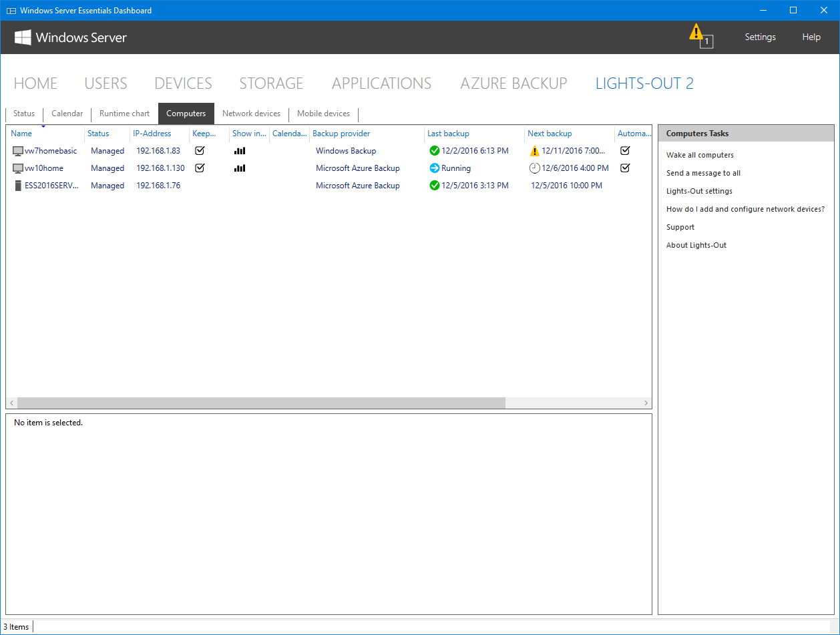Click the blue Running arrow icon
Image resolution: width=840 pixels, height=635 pixels.
pos(435,168)
